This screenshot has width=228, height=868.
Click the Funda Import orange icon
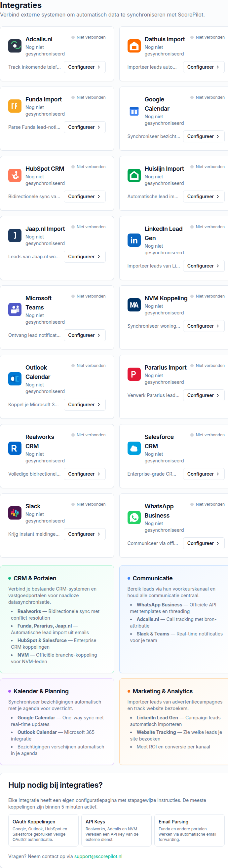[15, 106]
